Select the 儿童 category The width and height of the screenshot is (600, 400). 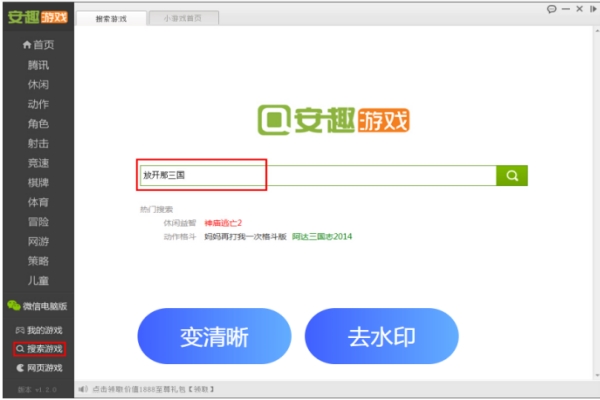[38, 281]
